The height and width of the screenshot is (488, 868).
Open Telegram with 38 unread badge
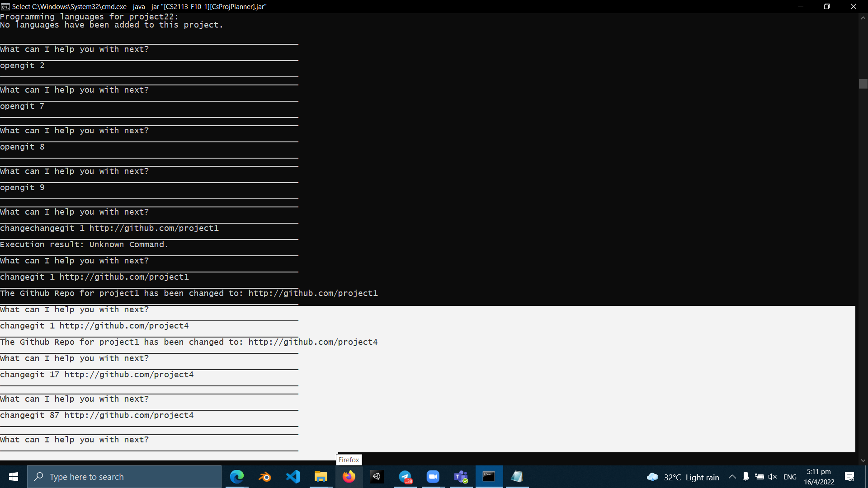coord(405,477)
